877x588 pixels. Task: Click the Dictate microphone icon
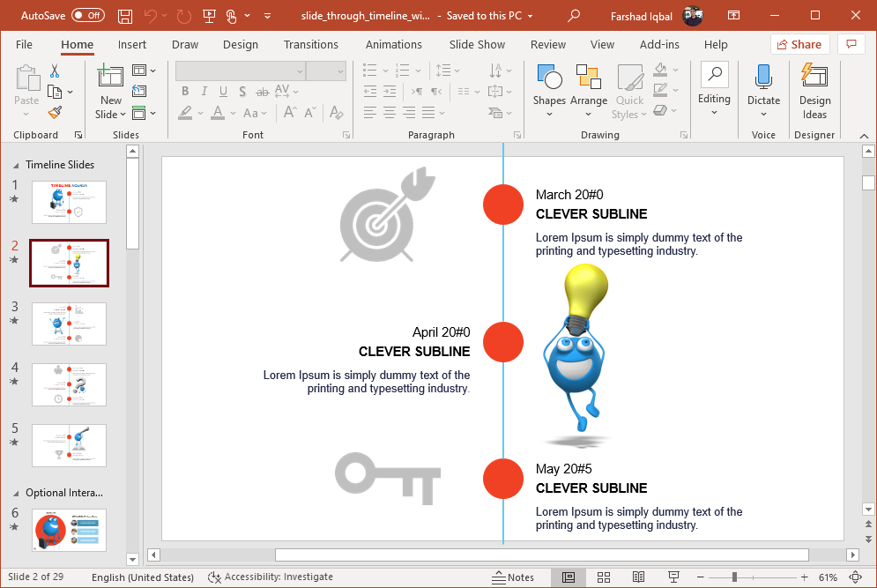(x=763, y=77)
